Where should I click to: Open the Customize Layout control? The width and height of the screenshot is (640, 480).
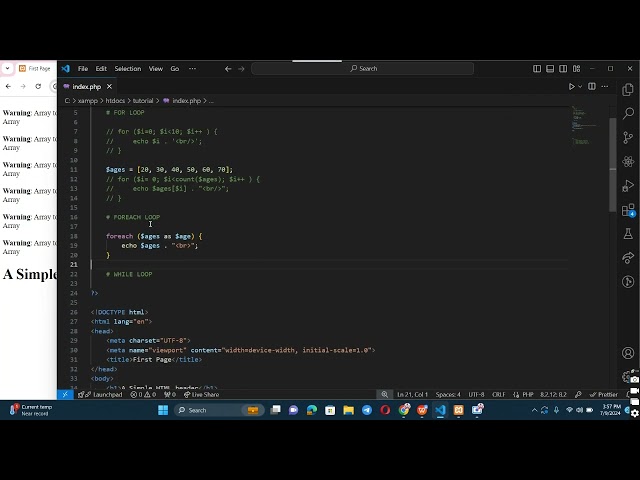(x=576, y=69)
